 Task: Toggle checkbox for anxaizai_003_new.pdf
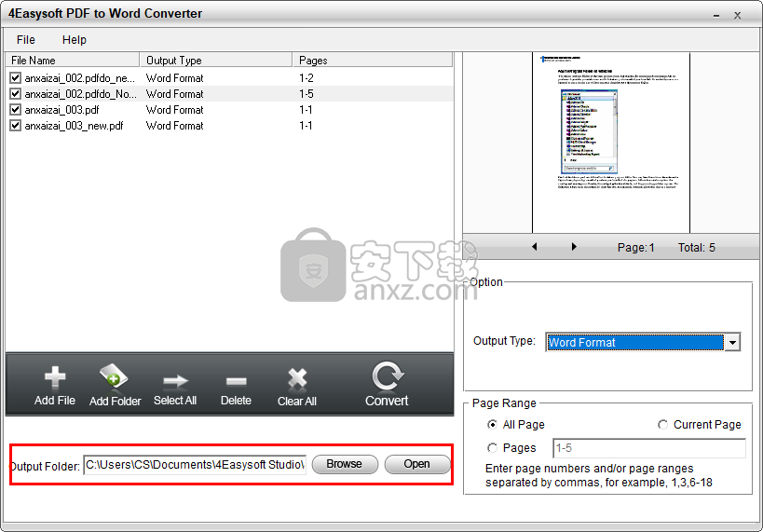pyautogui.click(x=16, y=126)
